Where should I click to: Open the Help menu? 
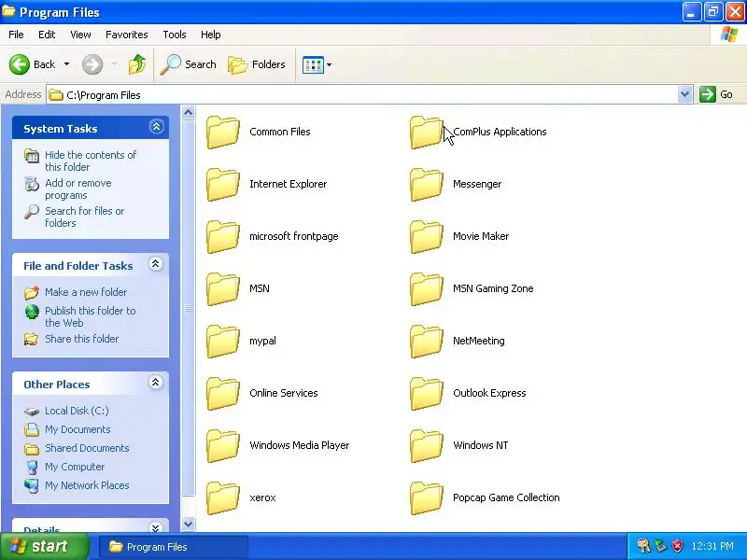coord(211,35)
